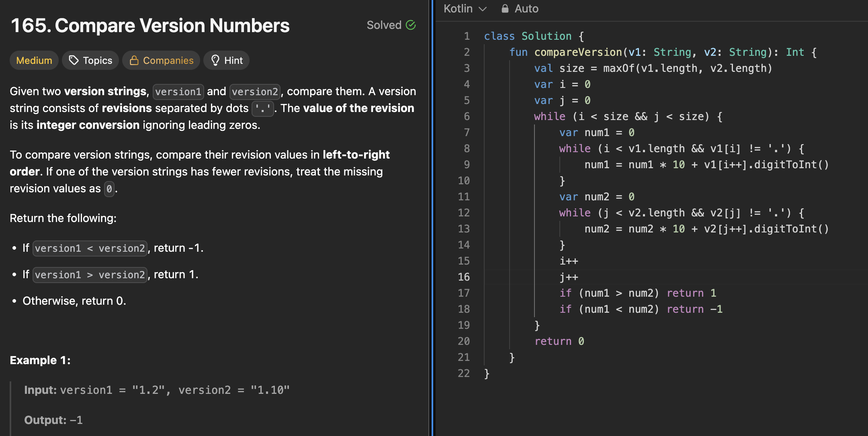
Task: Open the Topics section
Action: (97, 60)
